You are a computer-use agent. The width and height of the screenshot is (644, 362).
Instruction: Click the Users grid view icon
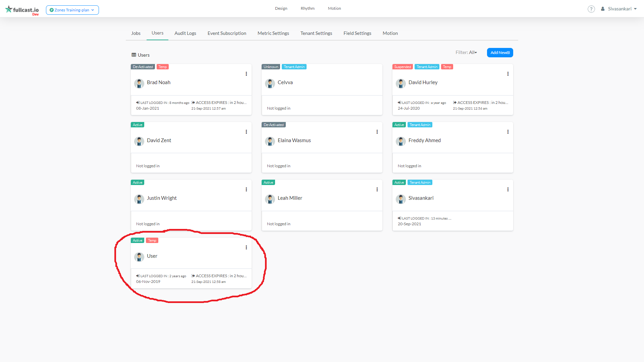(x=134, y=55)
